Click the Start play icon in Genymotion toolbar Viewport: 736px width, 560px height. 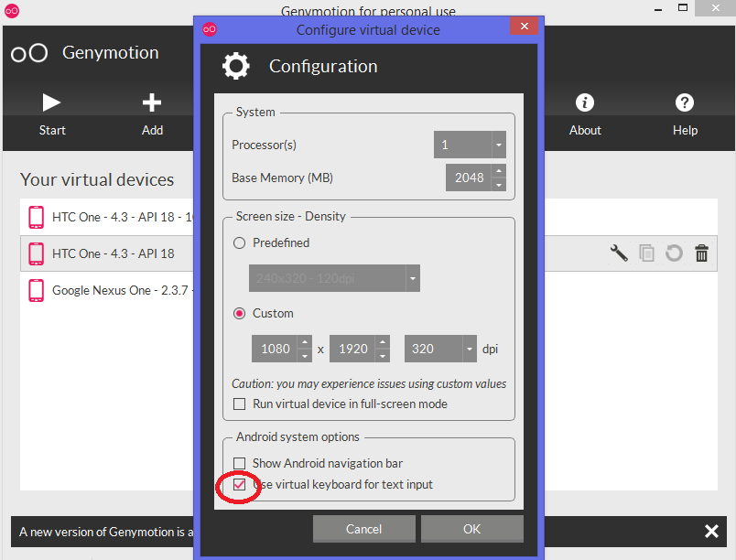(51, 102)
